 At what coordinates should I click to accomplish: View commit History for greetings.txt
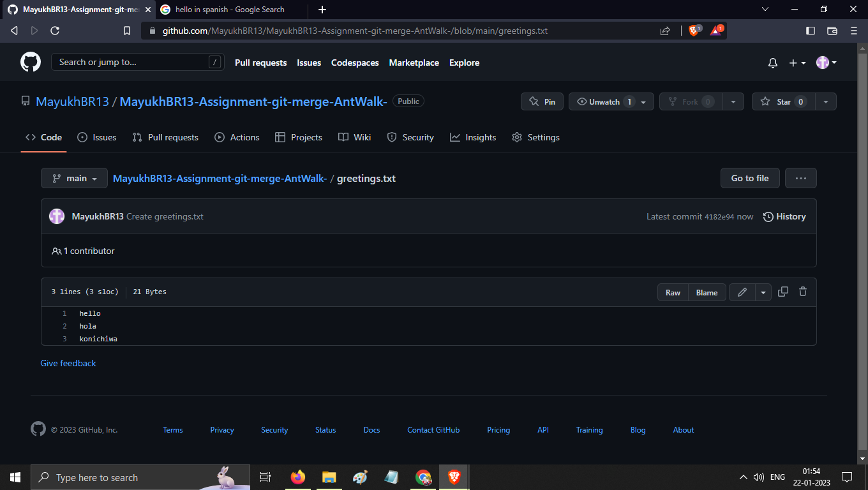(x=784, y=216)
